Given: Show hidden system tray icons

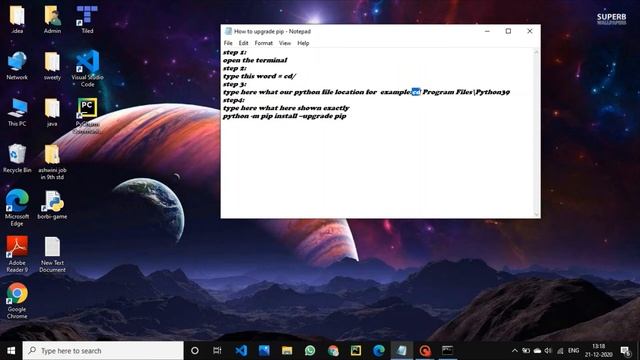Looking at the screenshot, I should [514, 351].
